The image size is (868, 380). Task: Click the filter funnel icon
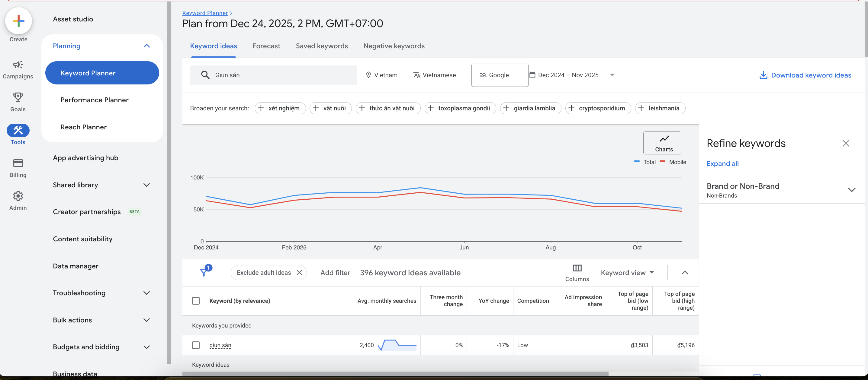click(204, 272)
